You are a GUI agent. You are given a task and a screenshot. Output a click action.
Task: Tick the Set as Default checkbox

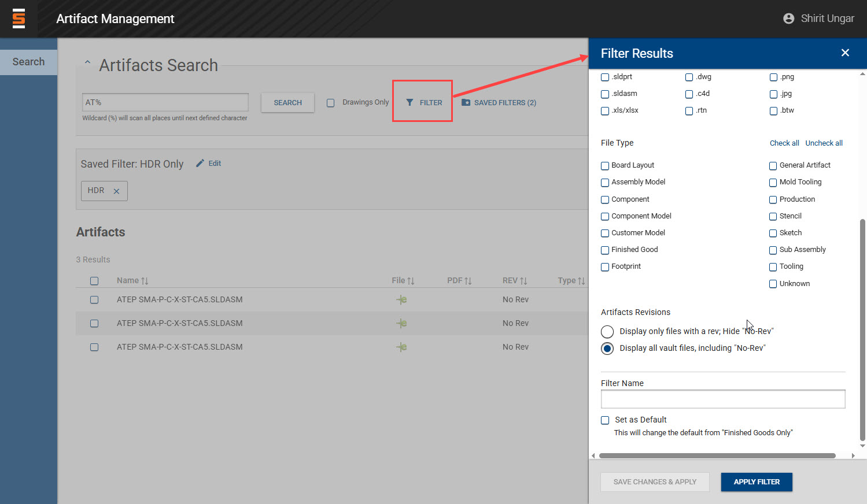point(605,420)
